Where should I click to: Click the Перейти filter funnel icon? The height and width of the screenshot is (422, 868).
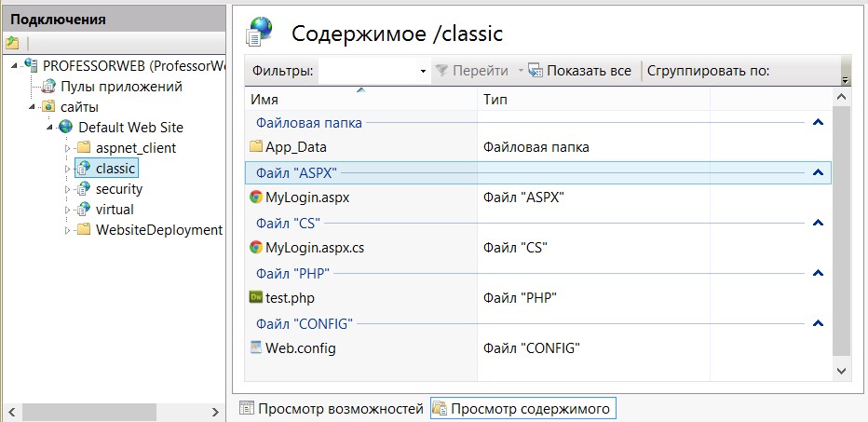pos(441,71)
